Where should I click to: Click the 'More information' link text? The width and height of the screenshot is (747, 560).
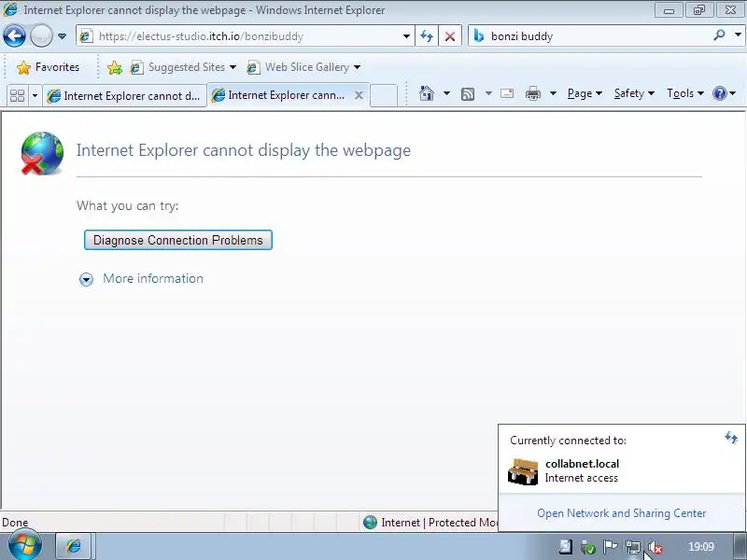coord(153,278)
